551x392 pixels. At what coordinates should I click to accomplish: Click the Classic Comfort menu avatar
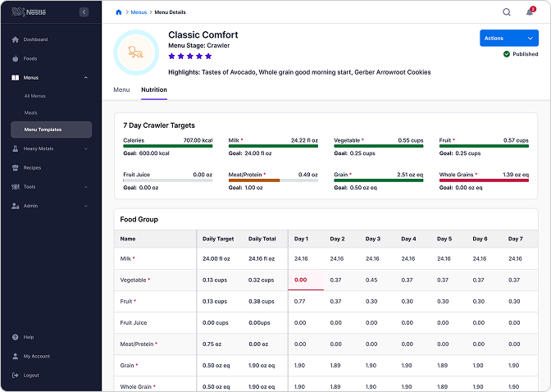click(x=135, y=53)
